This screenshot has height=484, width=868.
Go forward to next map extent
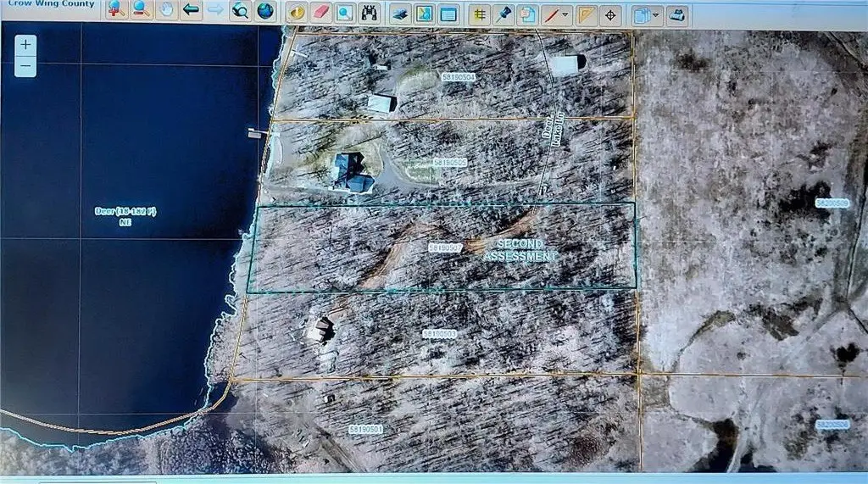click(x=216, y=11)
